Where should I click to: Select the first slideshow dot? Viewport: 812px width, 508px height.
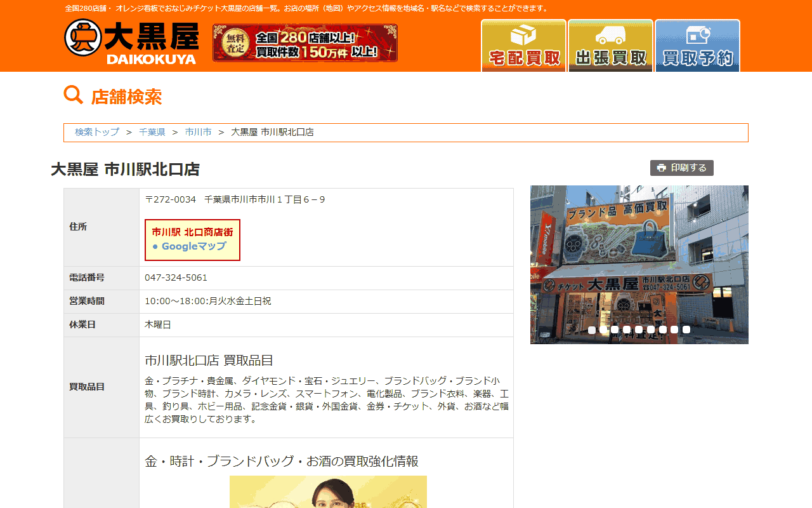[x=592, y=330]
